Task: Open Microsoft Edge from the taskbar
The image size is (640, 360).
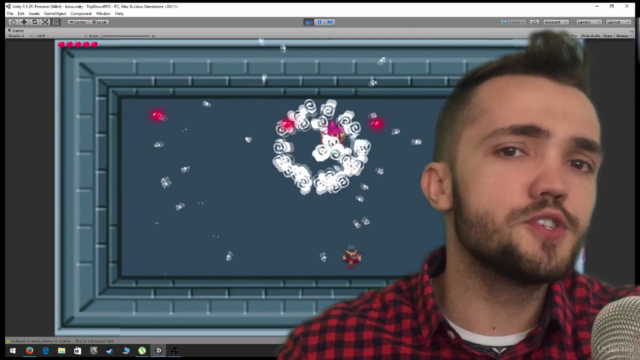Action: tap(45, 351)
